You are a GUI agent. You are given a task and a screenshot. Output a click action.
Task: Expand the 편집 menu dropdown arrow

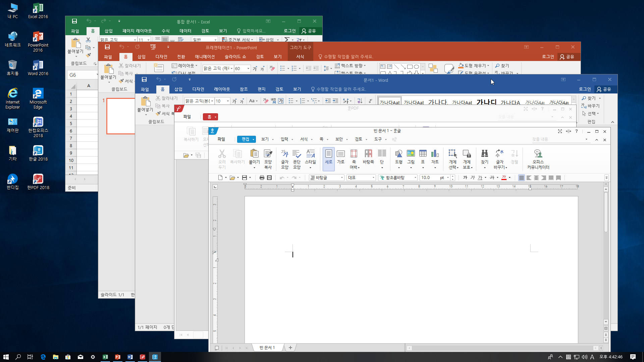point(254,139)
